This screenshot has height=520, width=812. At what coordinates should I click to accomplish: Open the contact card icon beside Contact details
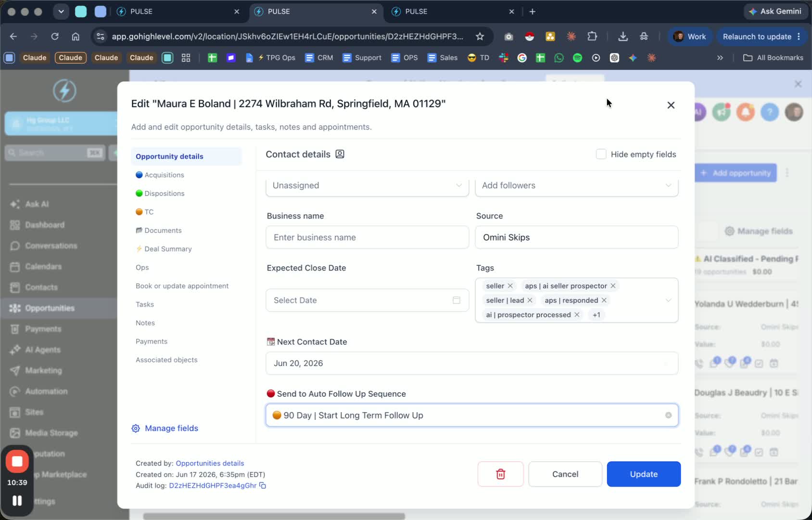(x=340, y=154)
